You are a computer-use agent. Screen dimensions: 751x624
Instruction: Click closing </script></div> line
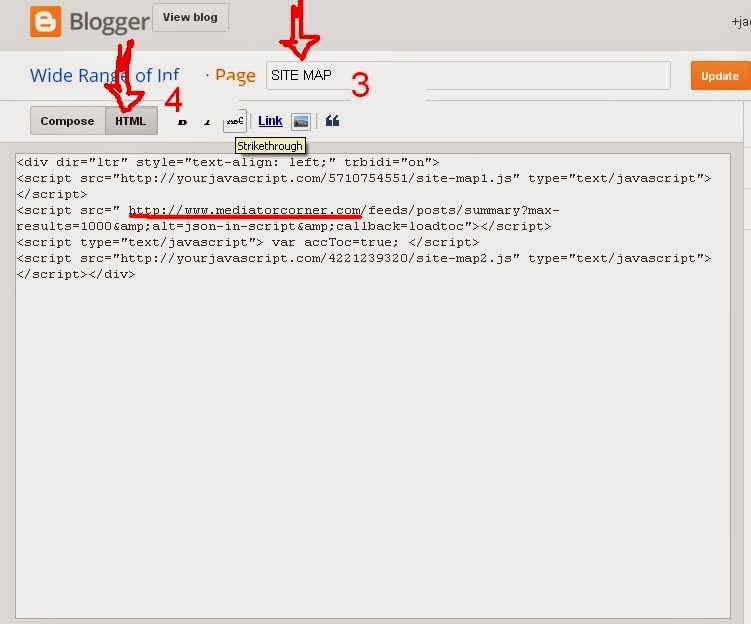(x=76, y=274)
